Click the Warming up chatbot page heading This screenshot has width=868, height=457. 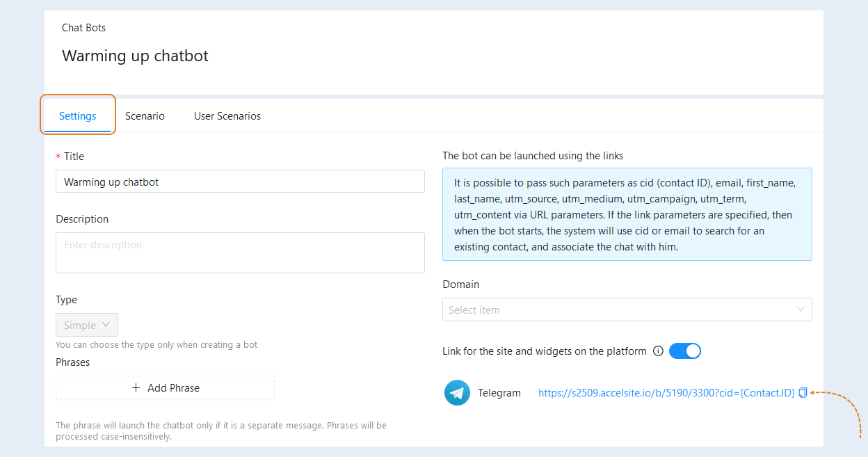pos(135,56)
